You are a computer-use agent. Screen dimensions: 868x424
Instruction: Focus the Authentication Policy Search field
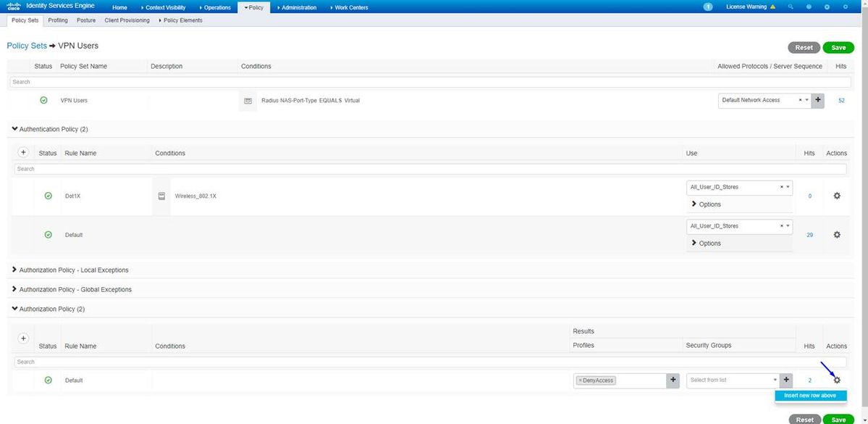[430, 168]
